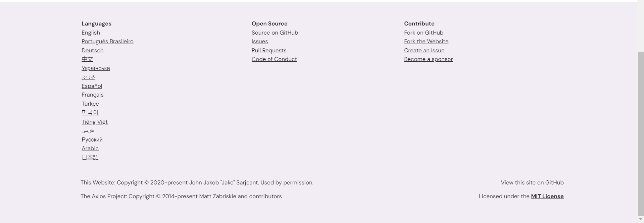Open the Français language page
Viewport: 644px width, 223px height.
pyautogui.click(x=92, y=95)
